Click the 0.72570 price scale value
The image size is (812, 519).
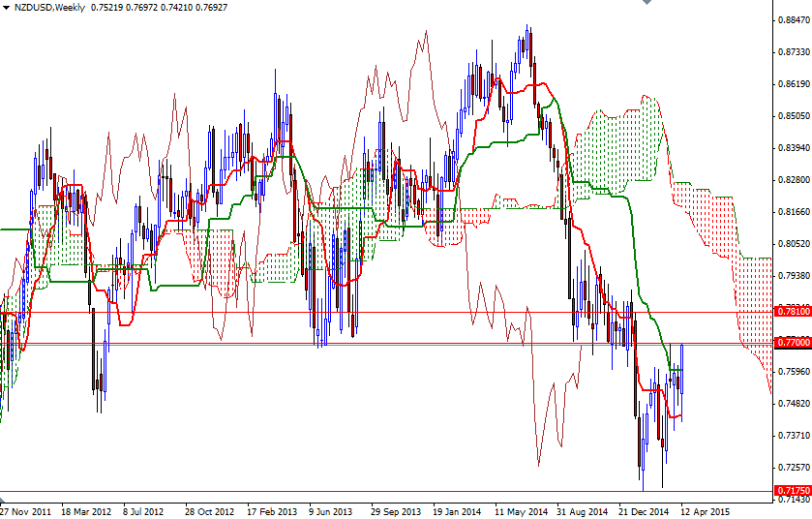794,468
